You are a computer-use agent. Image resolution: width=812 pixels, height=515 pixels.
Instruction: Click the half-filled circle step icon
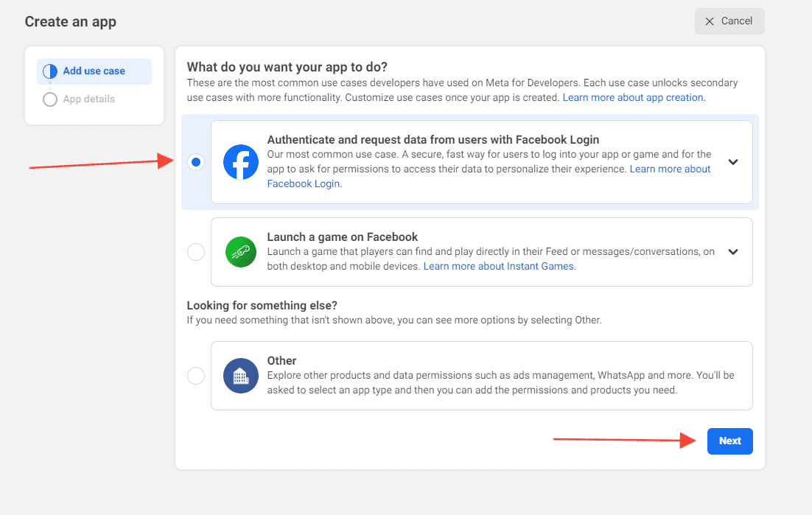(x=50, y=71)
